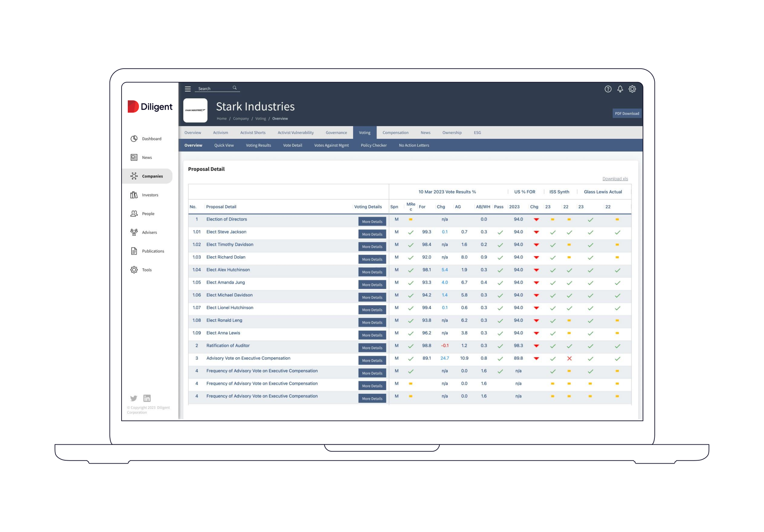This screenshot has height=532, width=764.
Task: Switch to the Governance tab
Action: point(336,132)
